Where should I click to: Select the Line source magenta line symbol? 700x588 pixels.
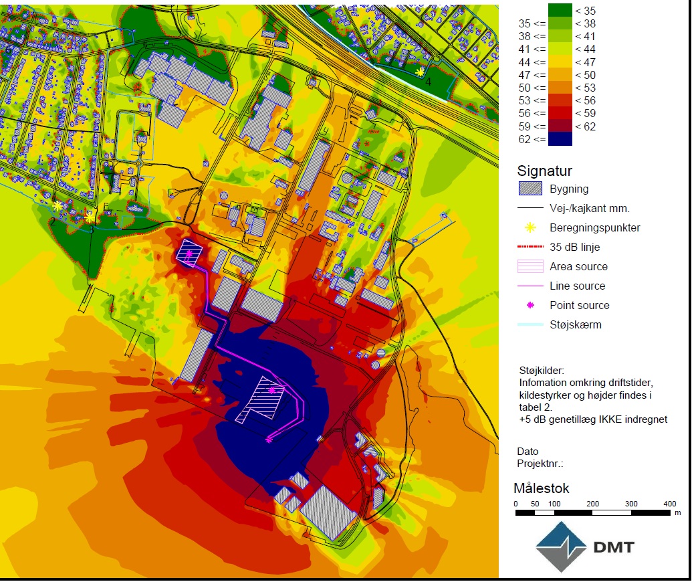point(529,286)
